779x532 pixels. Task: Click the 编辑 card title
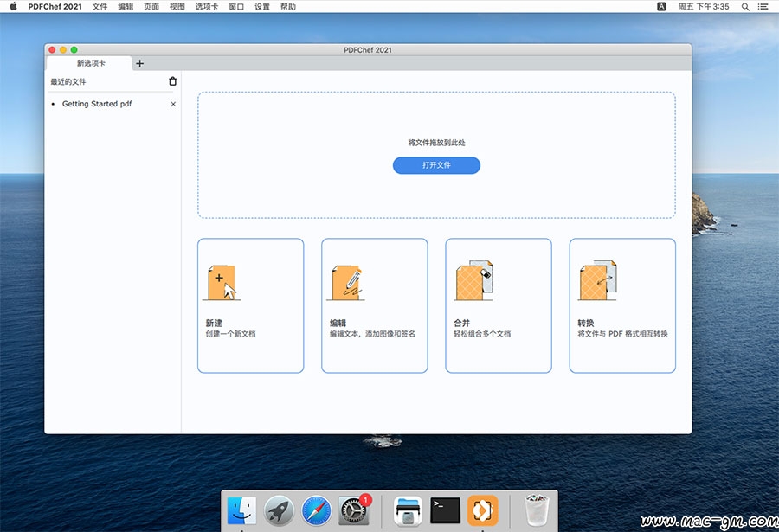pos(338,323)
